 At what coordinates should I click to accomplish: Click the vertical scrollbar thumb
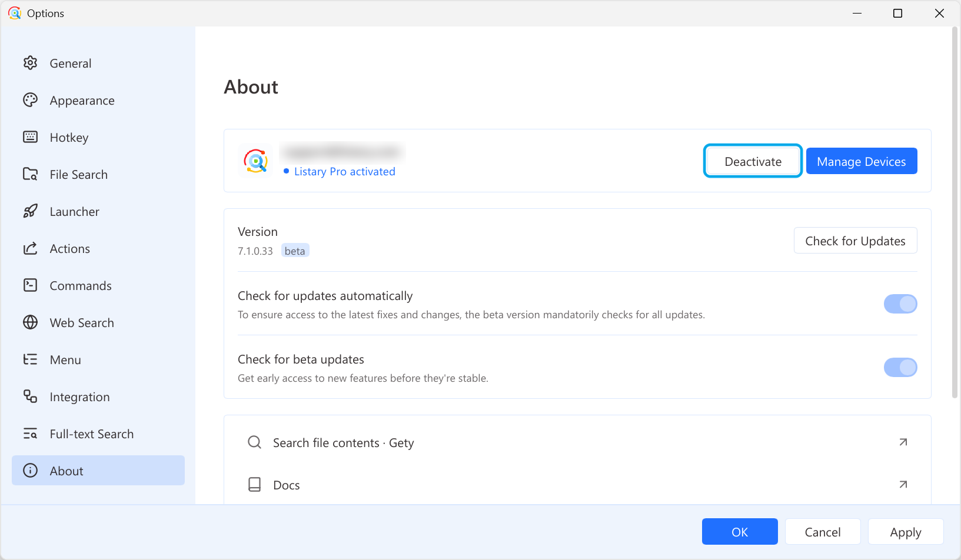(955, 212)
